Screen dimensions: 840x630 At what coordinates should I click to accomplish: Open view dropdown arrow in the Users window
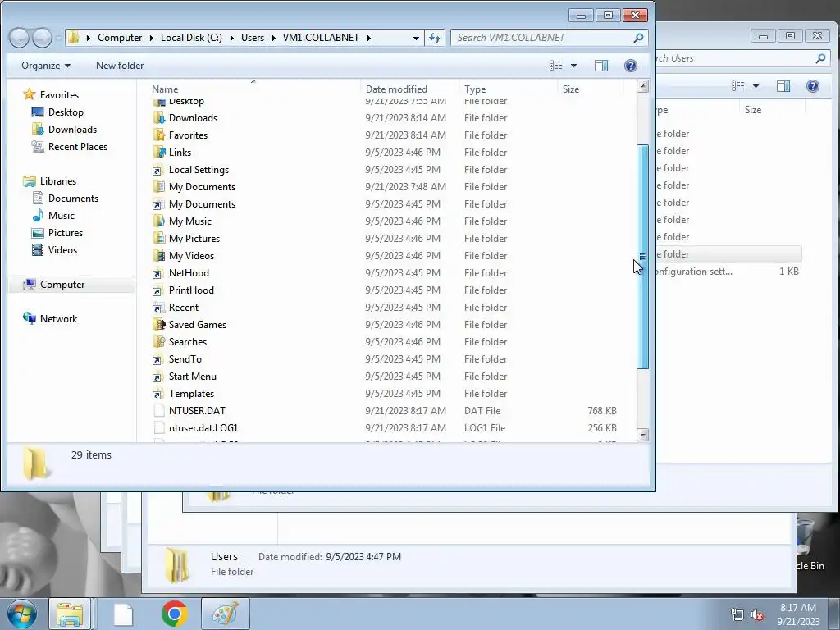coord(756,86)
